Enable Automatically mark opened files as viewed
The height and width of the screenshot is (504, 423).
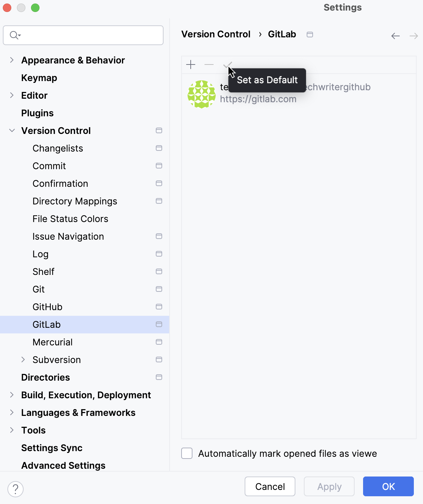pos(187,454)
